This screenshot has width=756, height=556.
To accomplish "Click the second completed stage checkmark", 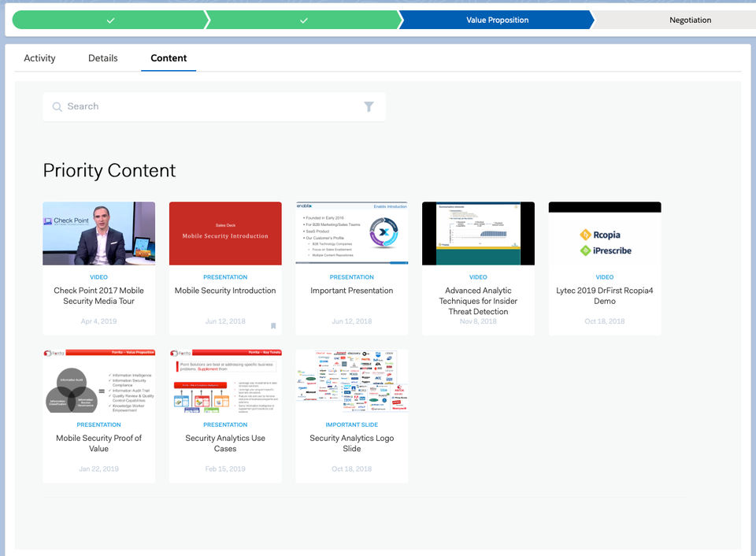I will 304,20.
